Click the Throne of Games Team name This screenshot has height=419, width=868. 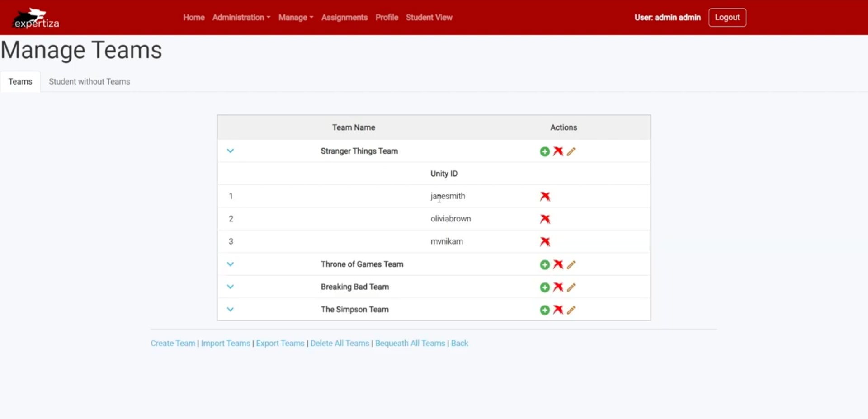point(362,264)
